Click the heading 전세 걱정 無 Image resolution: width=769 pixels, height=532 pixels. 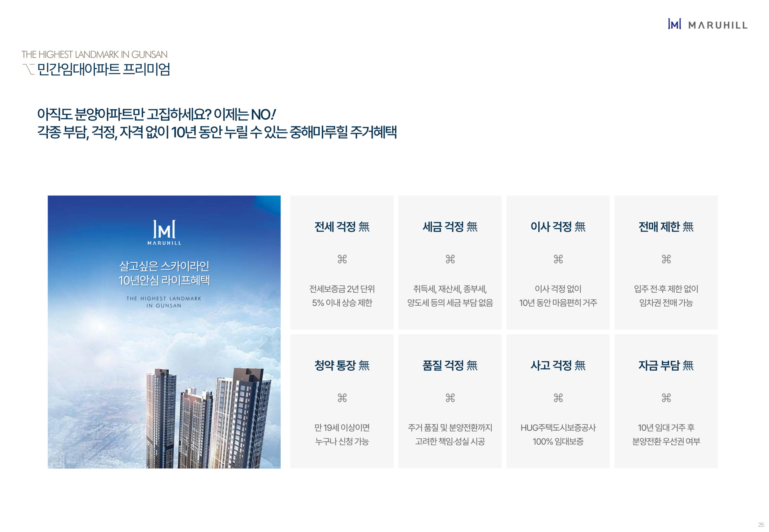[342, 227]
